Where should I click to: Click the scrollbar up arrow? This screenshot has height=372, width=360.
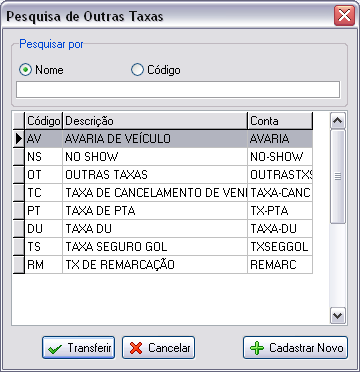(338, 120)
